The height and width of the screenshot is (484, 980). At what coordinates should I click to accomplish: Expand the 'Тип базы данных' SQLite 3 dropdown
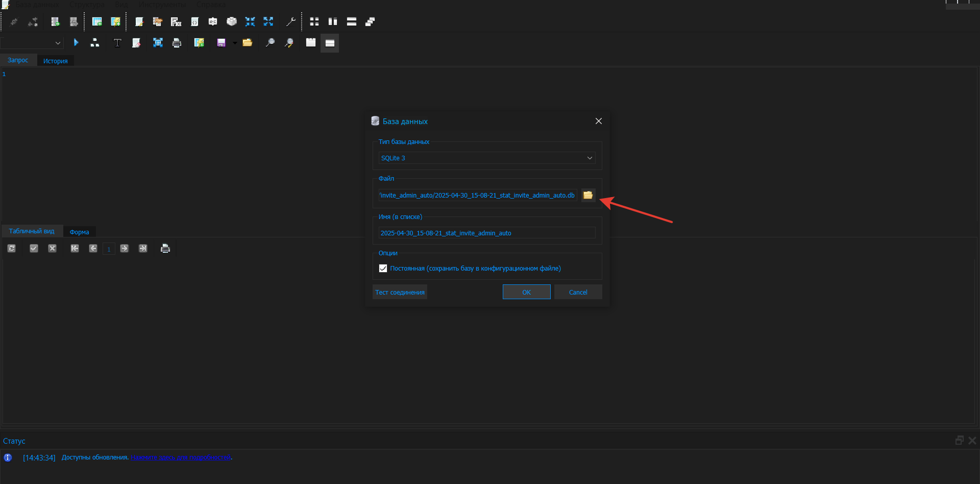pos(486,158)
